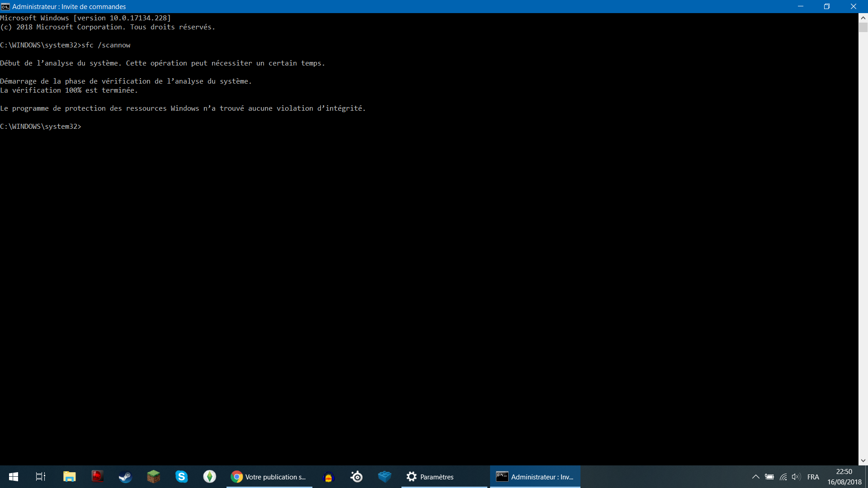
Task: Open SteelSeries Engine from the taskbar
Action: click(x=357, y=477)
